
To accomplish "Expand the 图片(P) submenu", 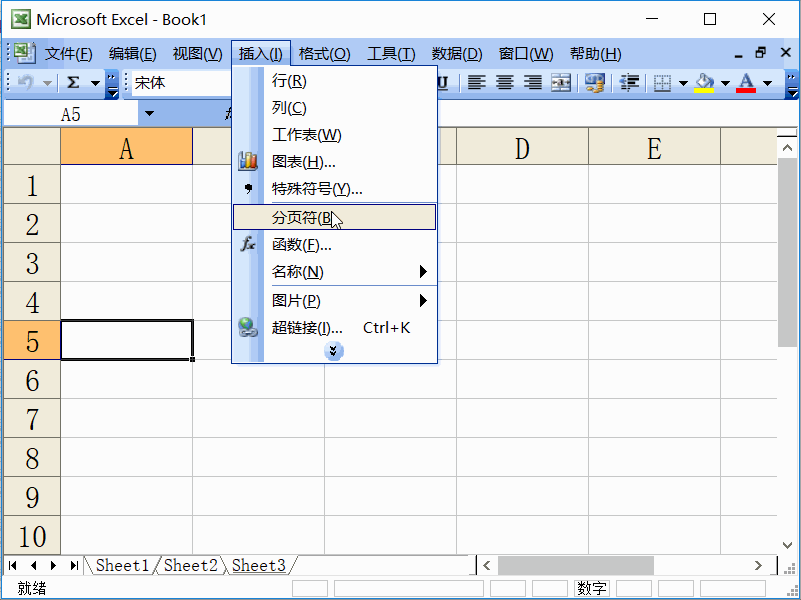I will [x=335, y=301].
